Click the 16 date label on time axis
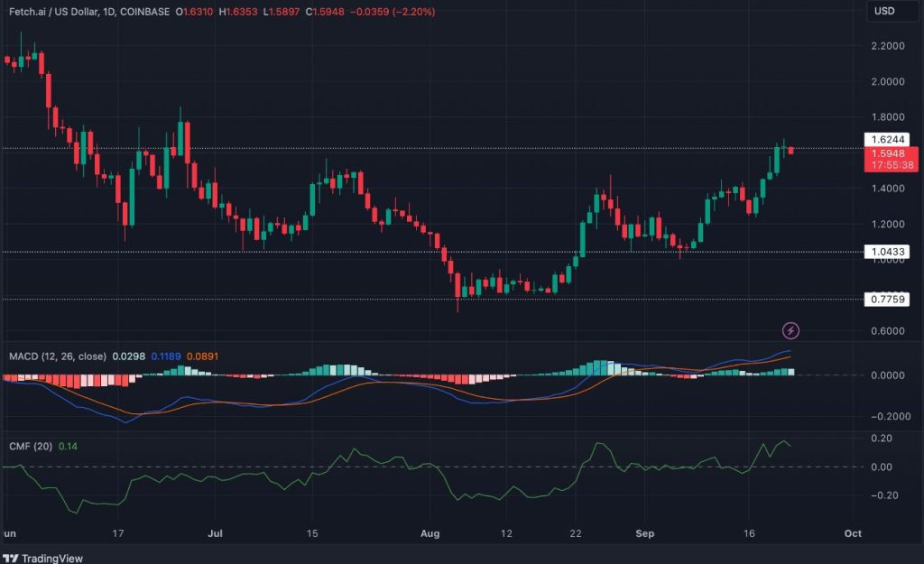Viewport: 924px width, 564px height. (748, 533)
